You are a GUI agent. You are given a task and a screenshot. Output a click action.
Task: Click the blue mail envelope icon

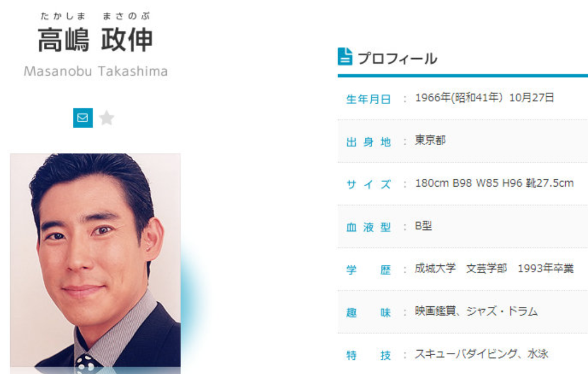83,118
